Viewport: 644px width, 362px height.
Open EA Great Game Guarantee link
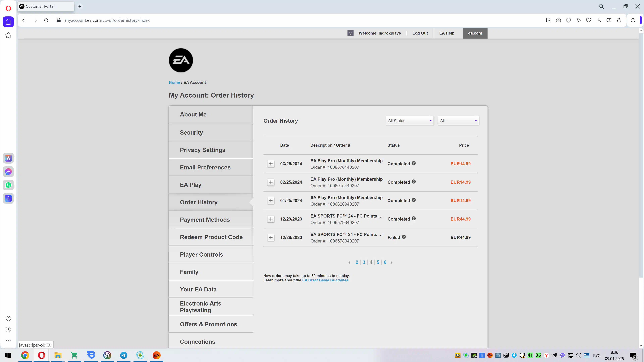325,280
